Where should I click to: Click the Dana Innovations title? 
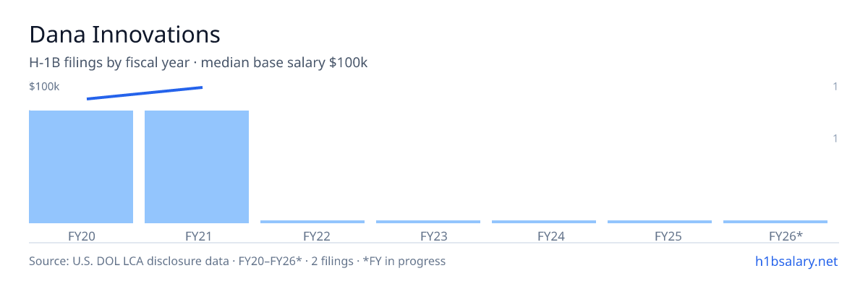[124, 34]
